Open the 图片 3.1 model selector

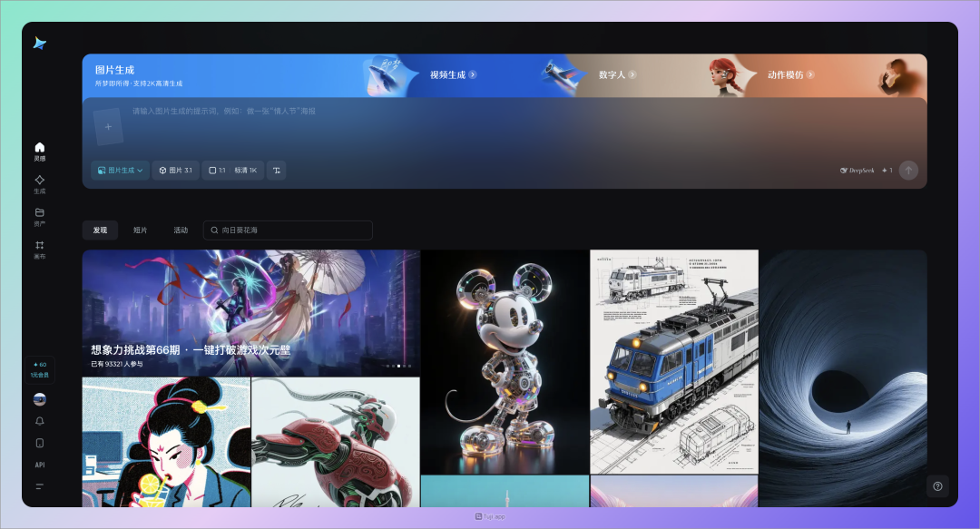pos(175,170)
